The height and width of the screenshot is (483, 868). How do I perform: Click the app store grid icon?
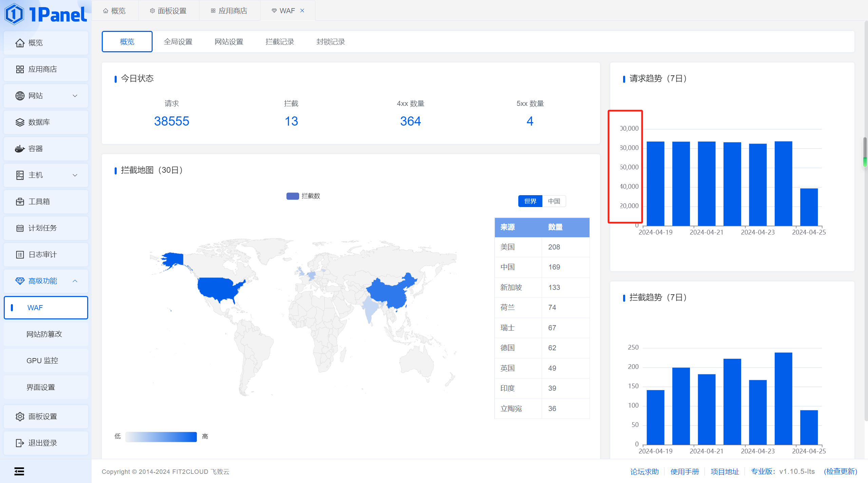click(x=20, y=69)
